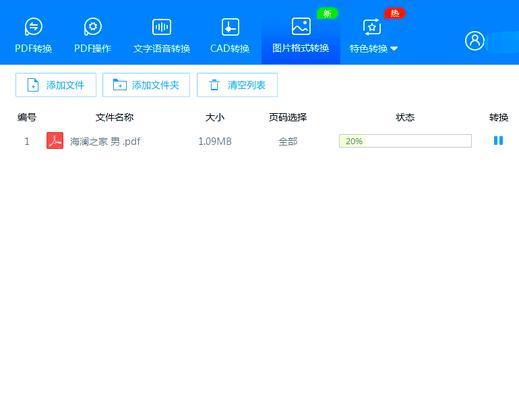
Task: Click the 添加文件夹 button
Action: tap(146, 85)
